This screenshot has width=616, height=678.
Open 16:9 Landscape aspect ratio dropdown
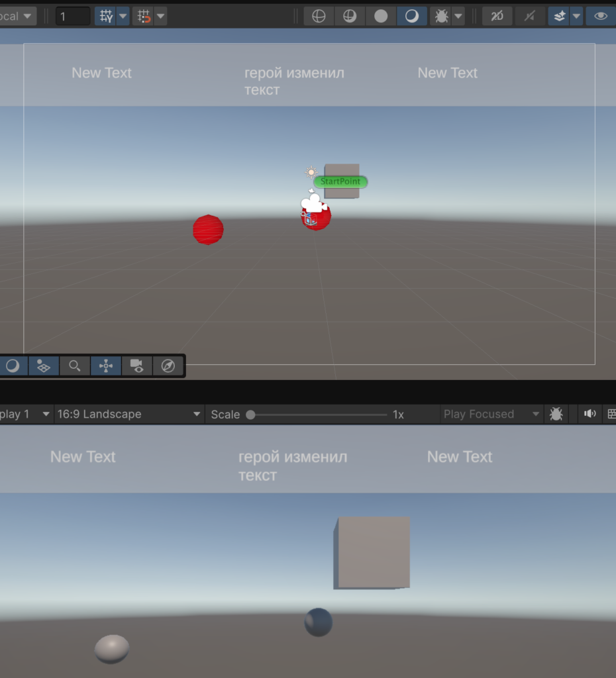click(128, 414)
